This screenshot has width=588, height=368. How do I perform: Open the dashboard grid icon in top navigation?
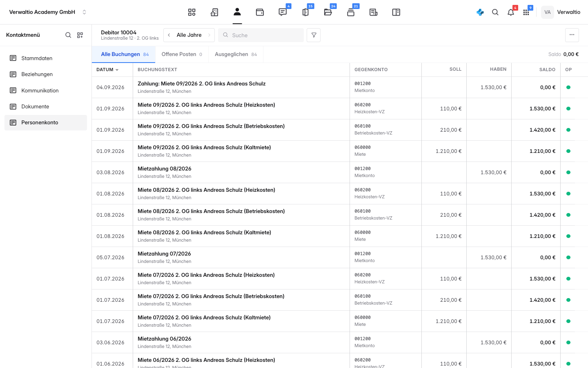point(192,12)
